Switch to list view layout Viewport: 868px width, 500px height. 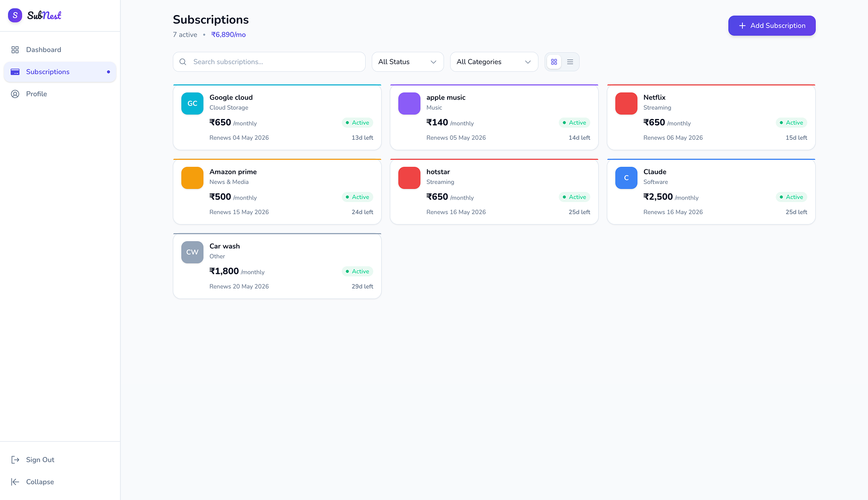tap(570, 62)
